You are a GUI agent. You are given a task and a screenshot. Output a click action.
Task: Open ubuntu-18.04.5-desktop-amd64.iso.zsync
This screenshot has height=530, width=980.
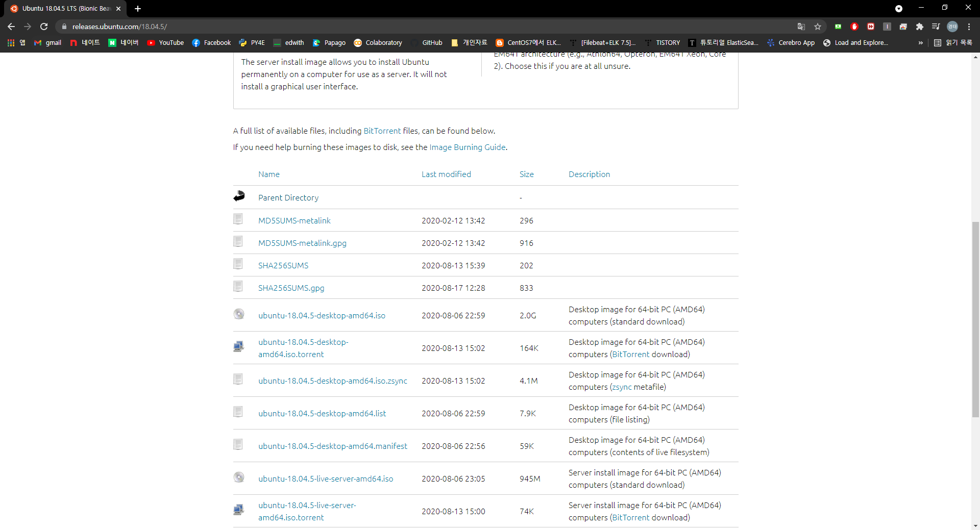point(333,381)
